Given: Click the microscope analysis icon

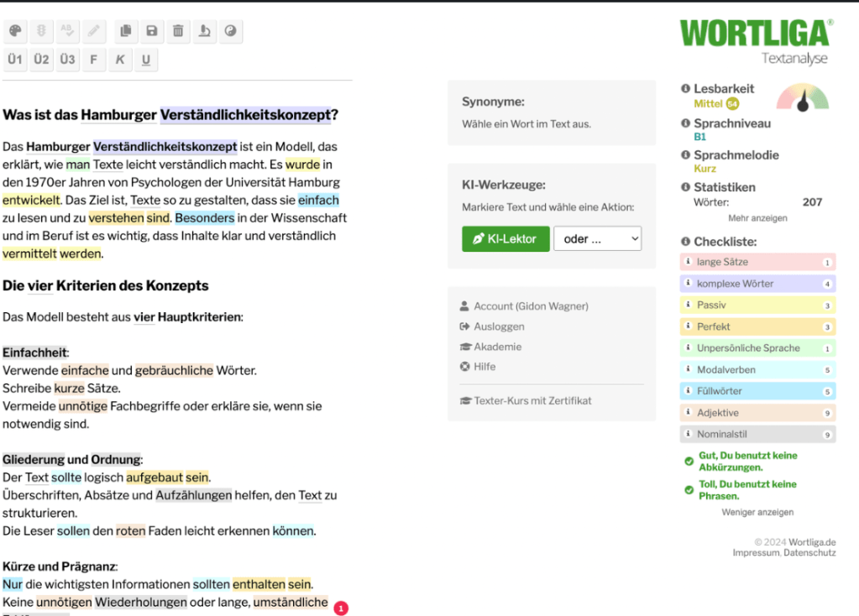Looking at the screenshot, I should pyautogui.click(x=204, y=32).
